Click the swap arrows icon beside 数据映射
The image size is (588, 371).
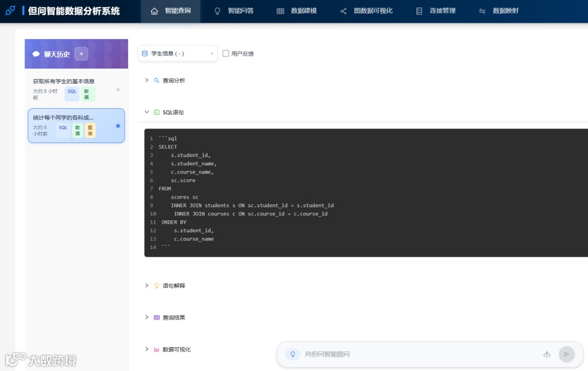pos(482,11)
